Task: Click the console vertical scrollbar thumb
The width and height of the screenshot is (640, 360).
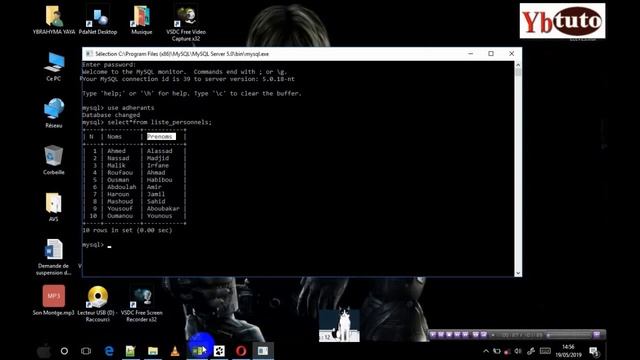Action: point(518,72)
